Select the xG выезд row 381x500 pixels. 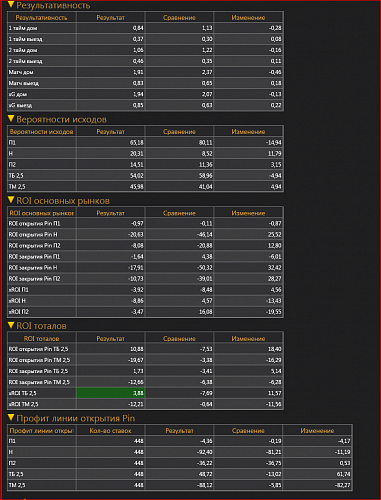click(145, 105)
